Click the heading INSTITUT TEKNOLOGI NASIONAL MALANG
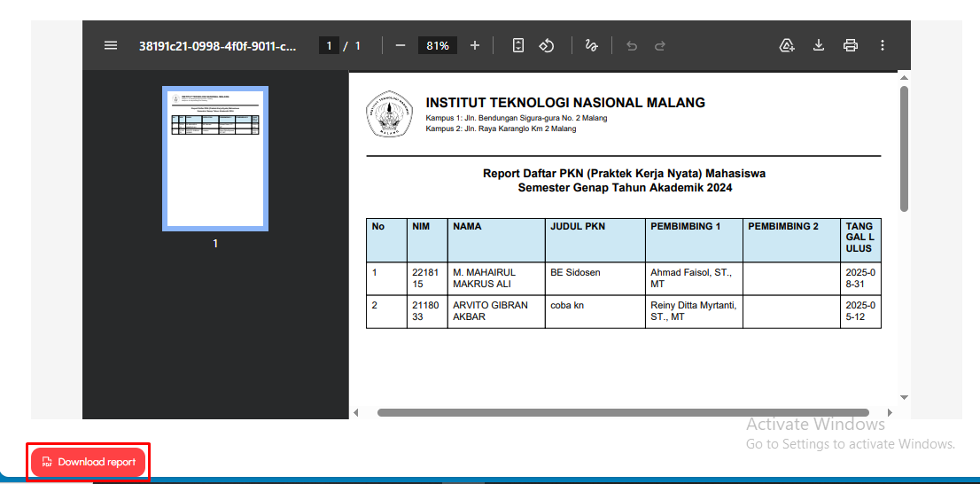The width and height of the screenshot is (980, 484). (565, 103)
